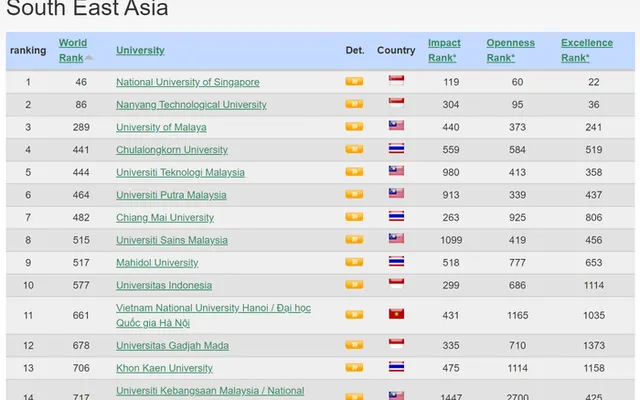
Task: Open details icon for Khon Kaen University
Action: coord(354,367)
